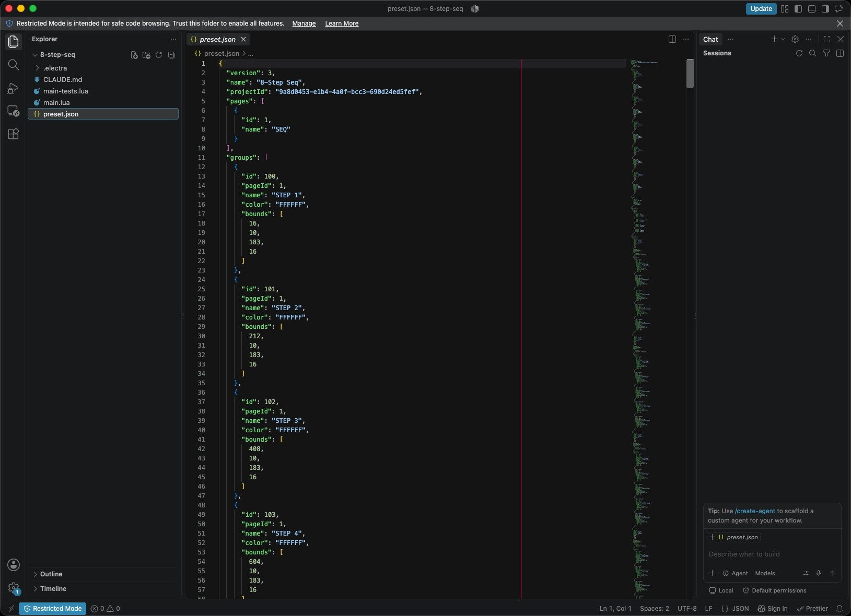Create new file in 8-step-seq folder
851x616 pixels.
pos(134,55)
